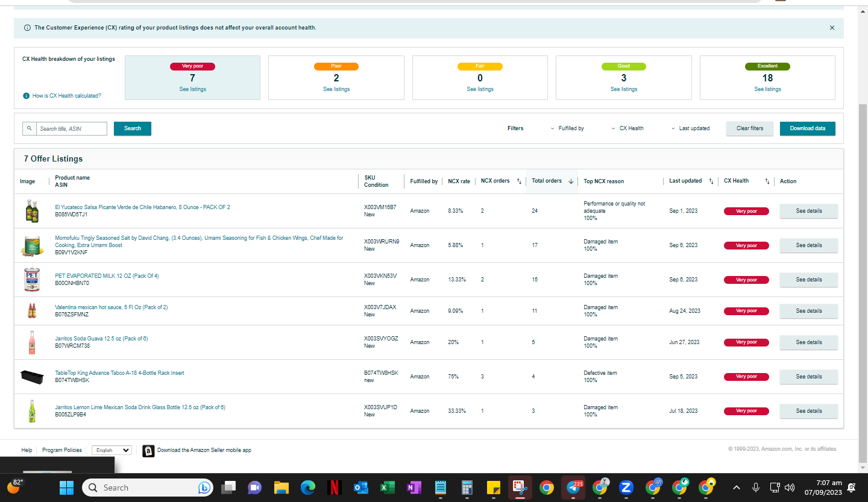The image size is (868, 502).
Task: Open Telegram with 235 badge
Action: [x=573, y=488]
